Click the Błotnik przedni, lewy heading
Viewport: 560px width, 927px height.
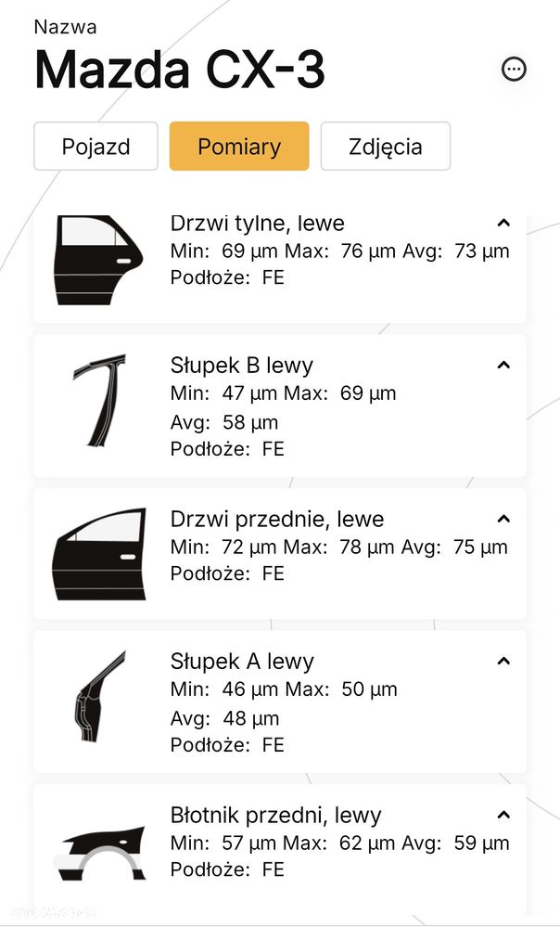point(276,816)
